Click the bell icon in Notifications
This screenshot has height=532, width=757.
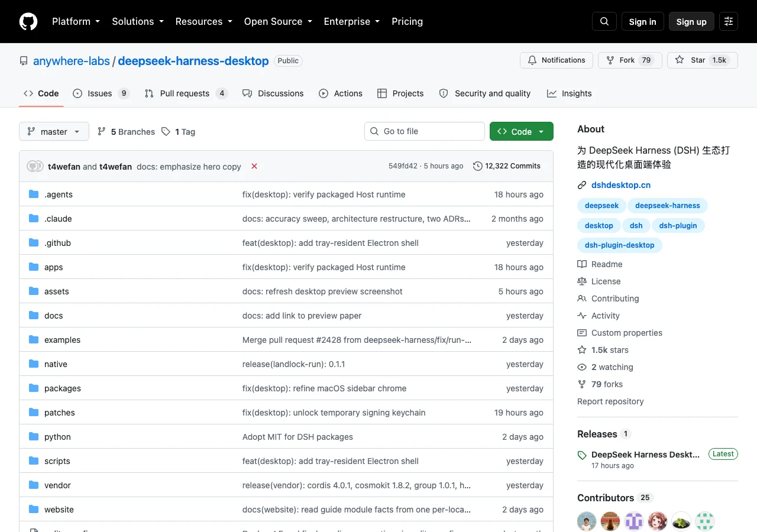coord(532,60)
